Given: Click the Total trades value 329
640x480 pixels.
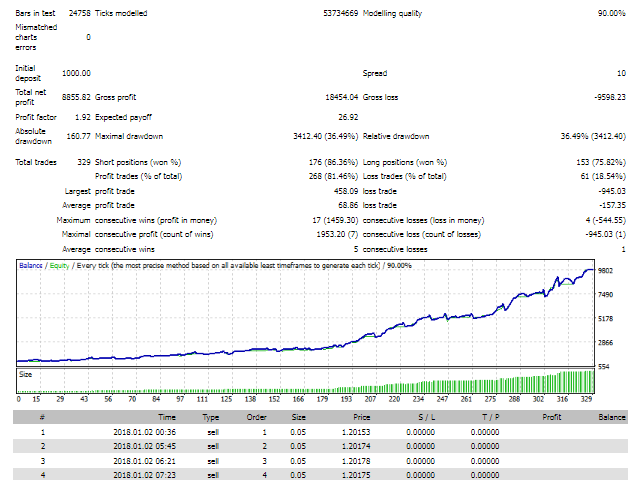Looking at the screenshot, I should point(84,162).
